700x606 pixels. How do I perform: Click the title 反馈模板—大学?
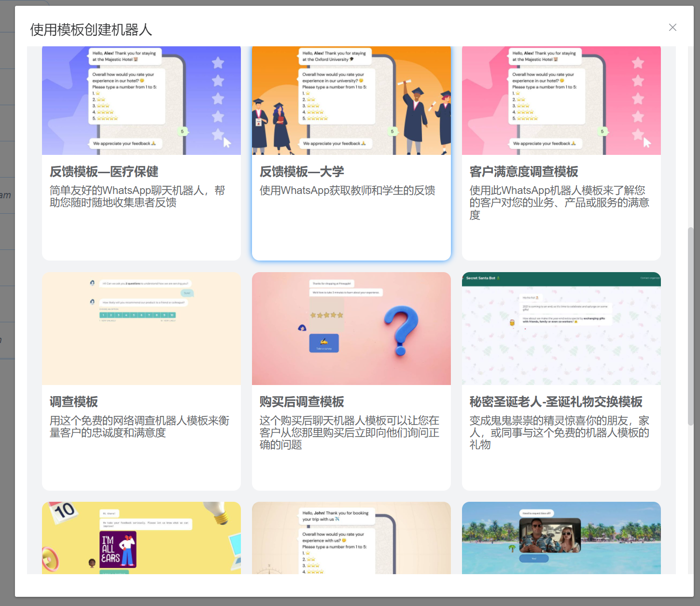[302, 172]
